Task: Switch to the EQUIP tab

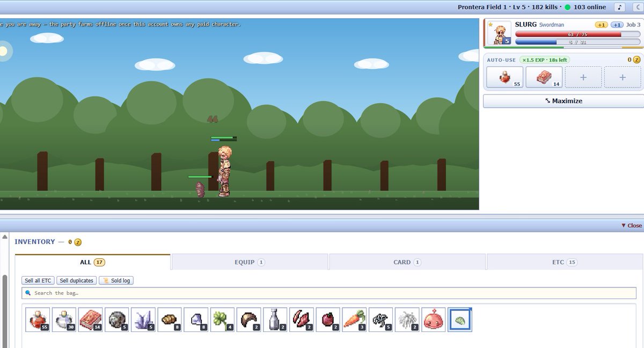Action: coord(250,262)
